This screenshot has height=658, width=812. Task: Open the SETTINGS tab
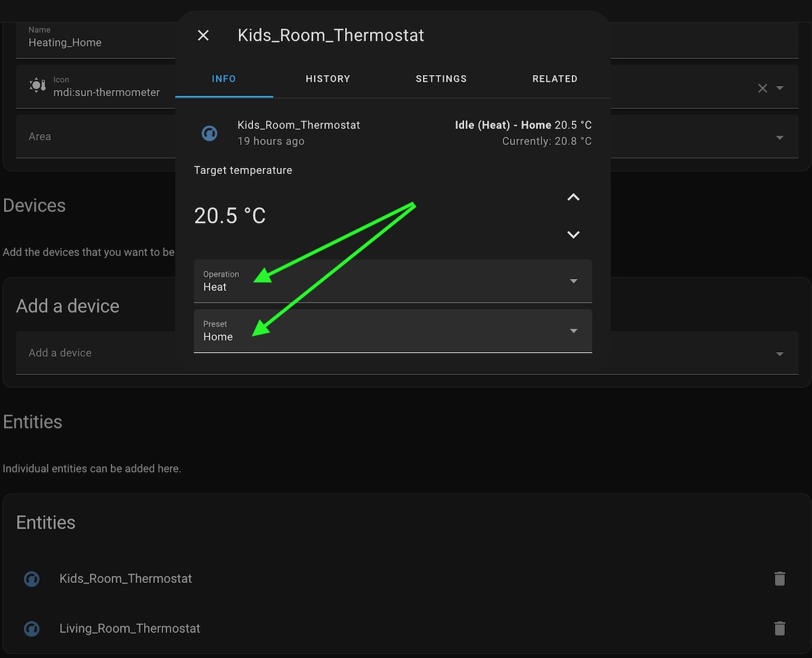pyautogui.click(x=441, y=79)
